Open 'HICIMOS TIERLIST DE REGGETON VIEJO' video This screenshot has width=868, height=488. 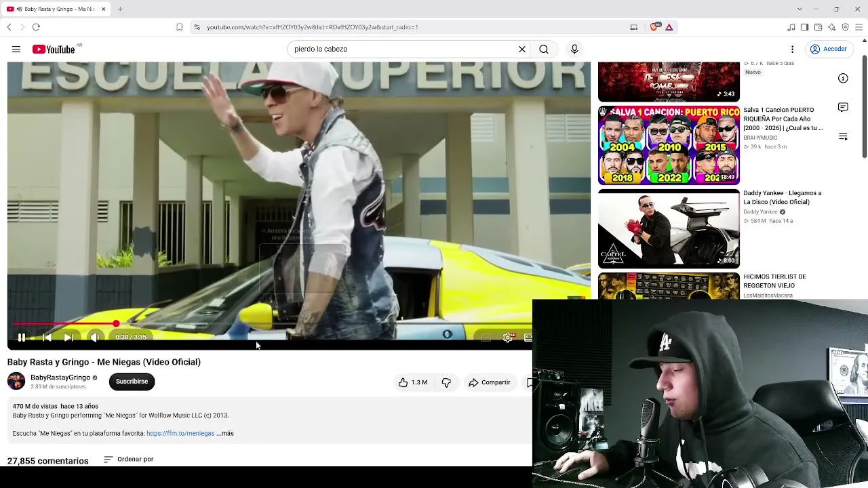pos(774,281)
